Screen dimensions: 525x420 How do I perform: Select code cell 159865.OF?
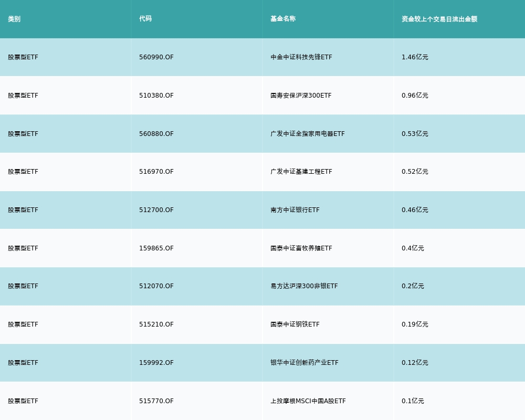(x=156, y=248)
